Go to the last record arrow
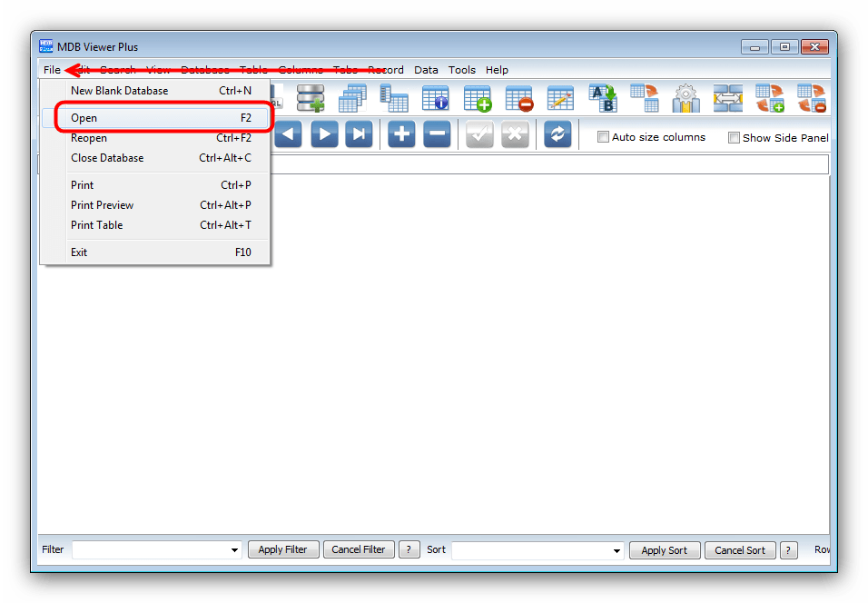 360,134
